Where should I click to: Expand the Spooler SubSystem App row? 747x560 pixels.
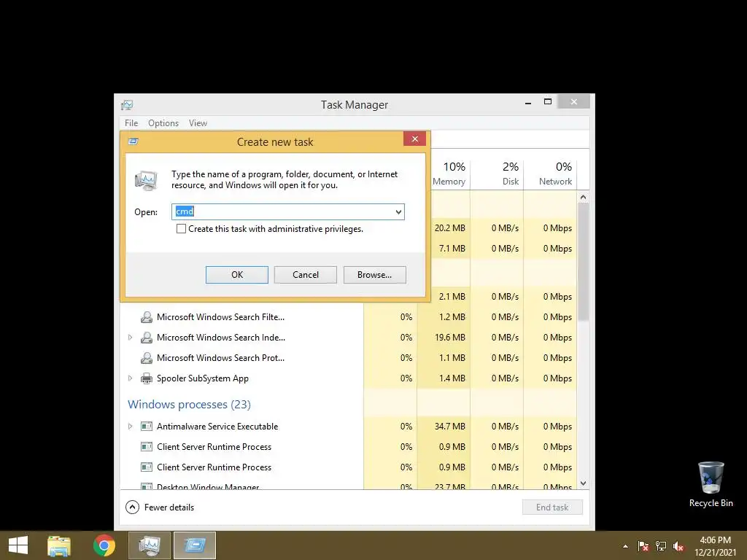tap(130, 378)
